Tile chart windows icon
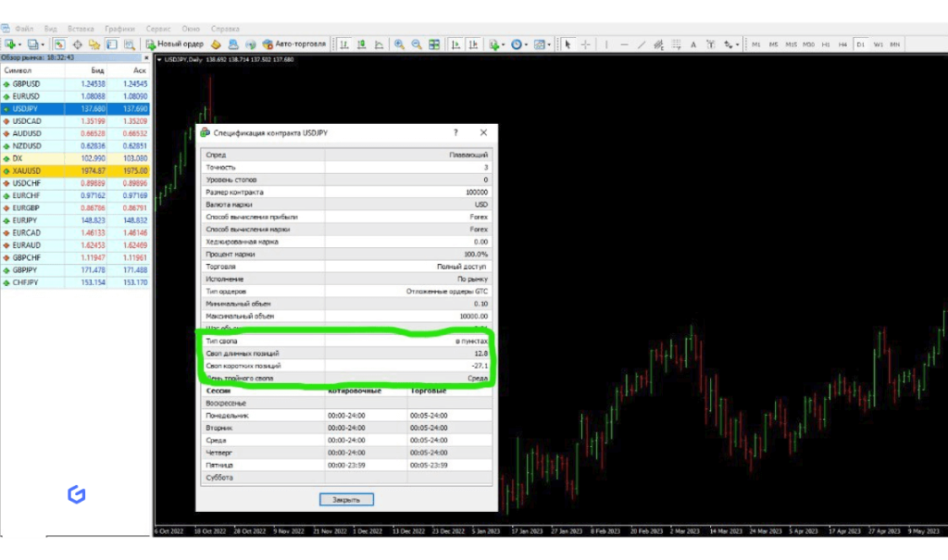 [x=434, y=44]
